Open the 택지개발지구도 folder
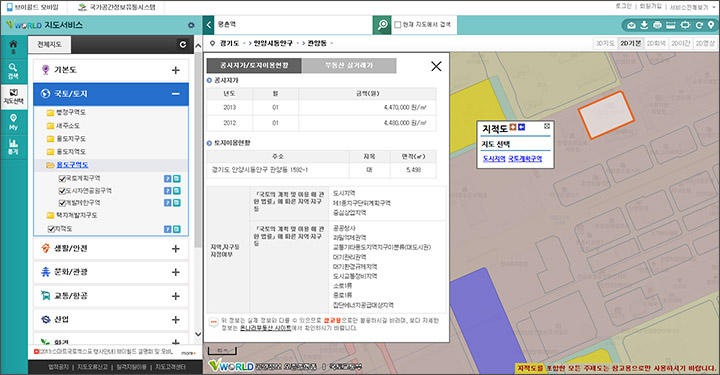 pyautogui.click(x=72, y=215)
